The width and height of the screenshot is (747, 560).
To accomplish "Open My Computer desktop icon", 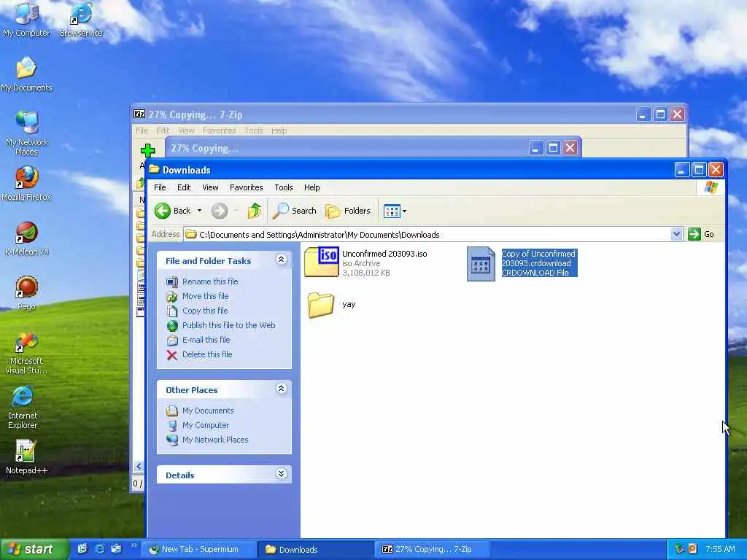I will [26, 19].
